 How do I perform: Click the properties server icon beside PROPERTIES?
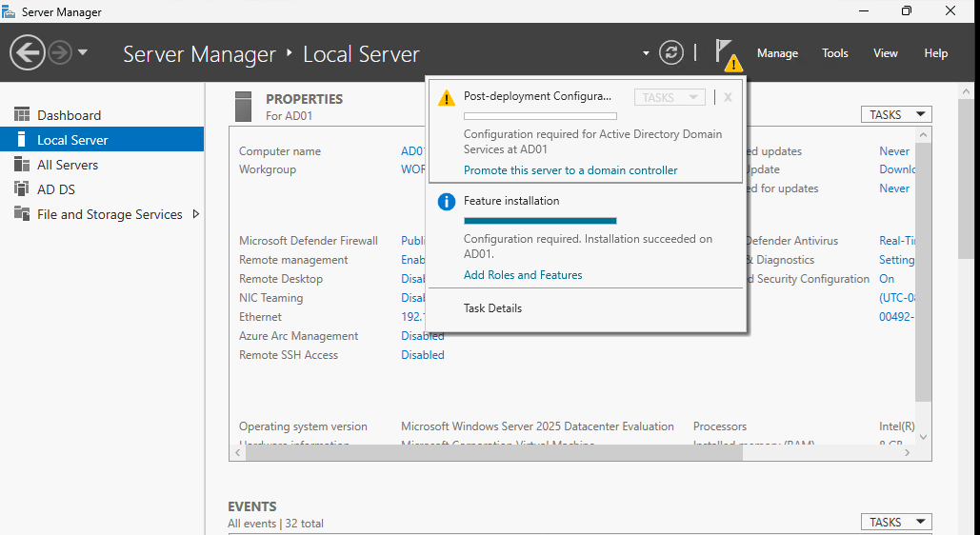(243, 107)
